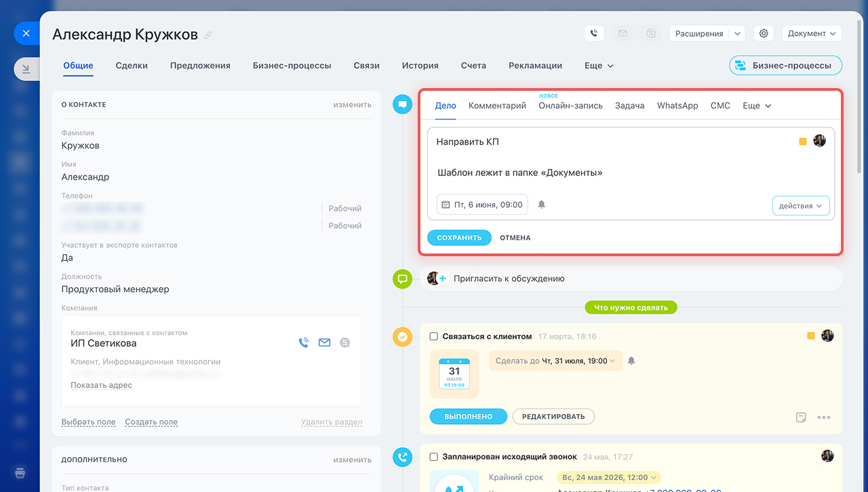
Task: Open the settings gear icon
Action: click(764, 33)
